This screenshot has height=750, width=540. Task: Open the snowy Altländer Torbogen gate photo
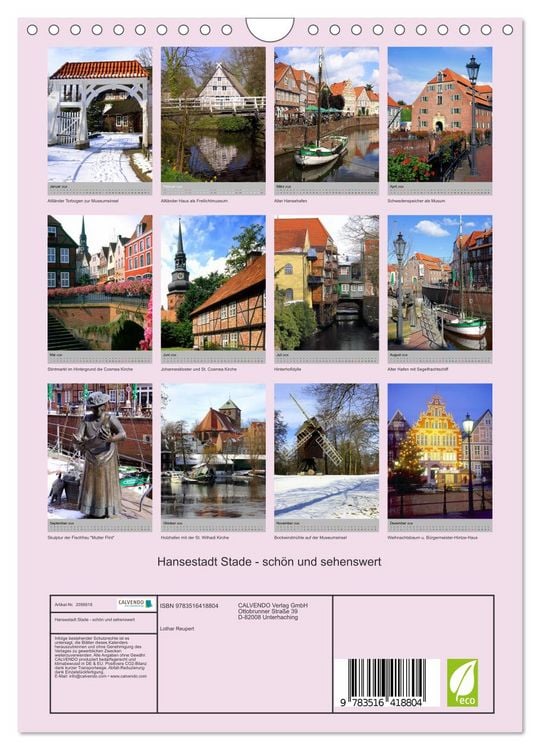[99, 114]
